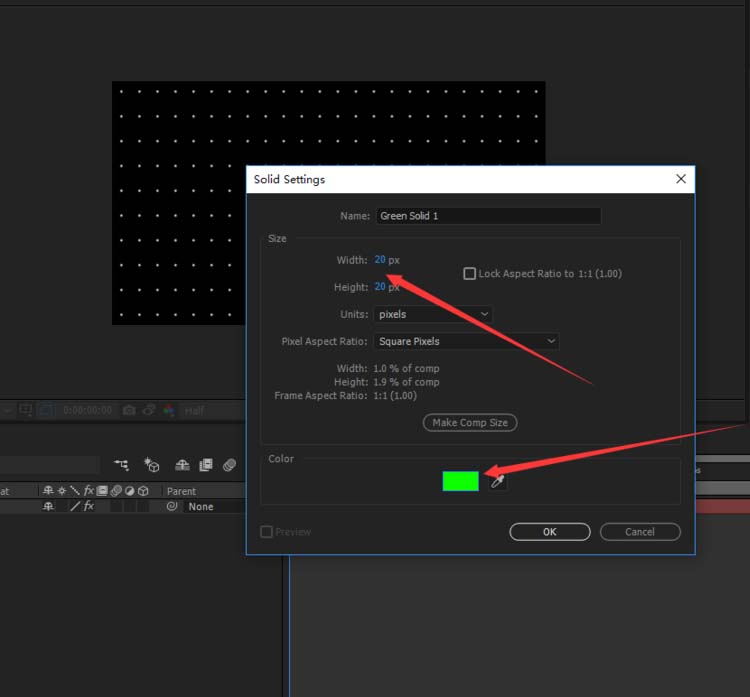The width and height of the screenshot is (750, 697).
Task: Toggle the hide Shy layers icon
Action: [x=182, y=465]
